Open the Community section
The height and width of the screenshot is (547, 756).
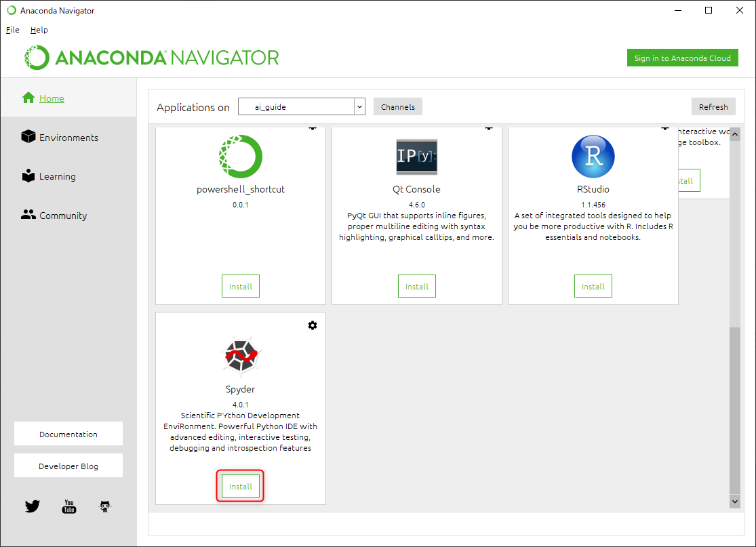62,216
